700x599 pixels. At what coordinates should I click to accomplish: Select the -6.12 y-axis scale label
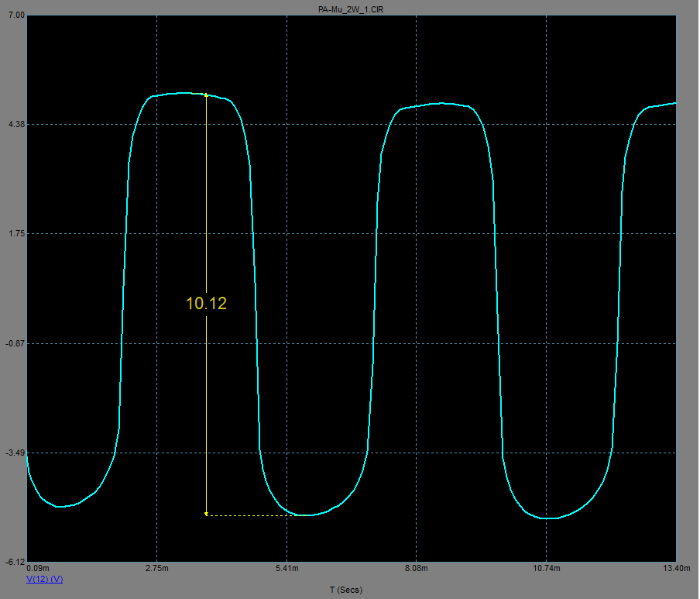click(15, 562)
